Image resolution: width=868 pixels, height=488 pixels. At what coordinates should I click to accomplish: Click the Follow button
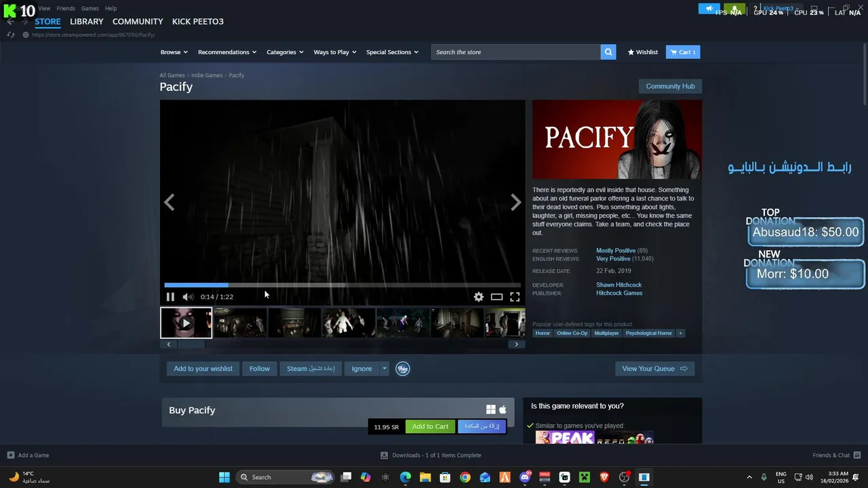pyautogui.click(x=260, y=369)
